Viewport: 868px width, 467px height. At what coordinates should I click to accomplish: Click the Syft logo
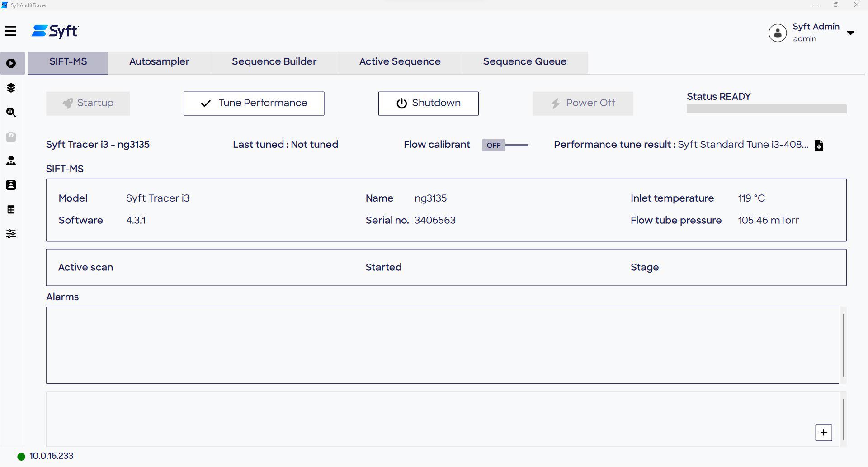point(54,31)
